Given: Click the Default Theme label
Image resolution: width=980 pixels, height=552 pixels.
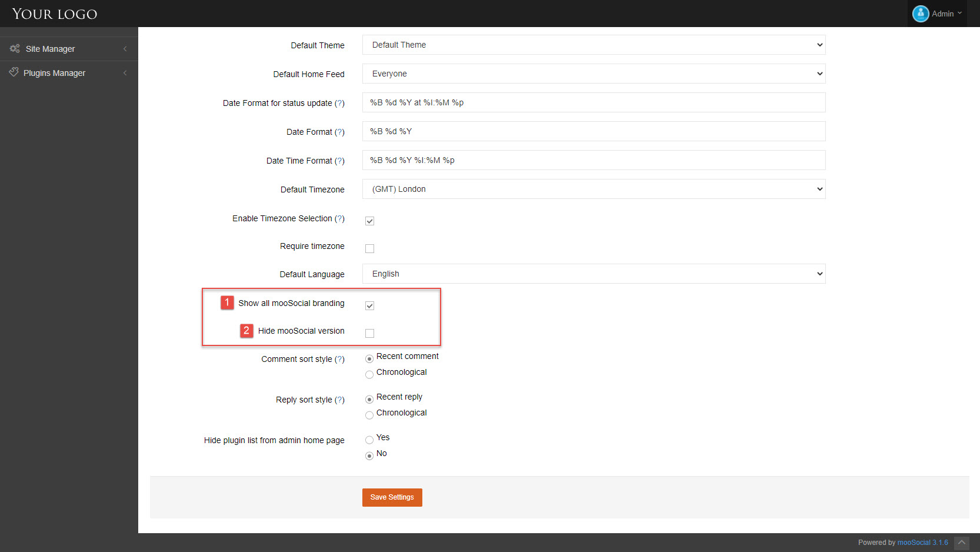Looking at the screenshot, I should click(318, 45).
